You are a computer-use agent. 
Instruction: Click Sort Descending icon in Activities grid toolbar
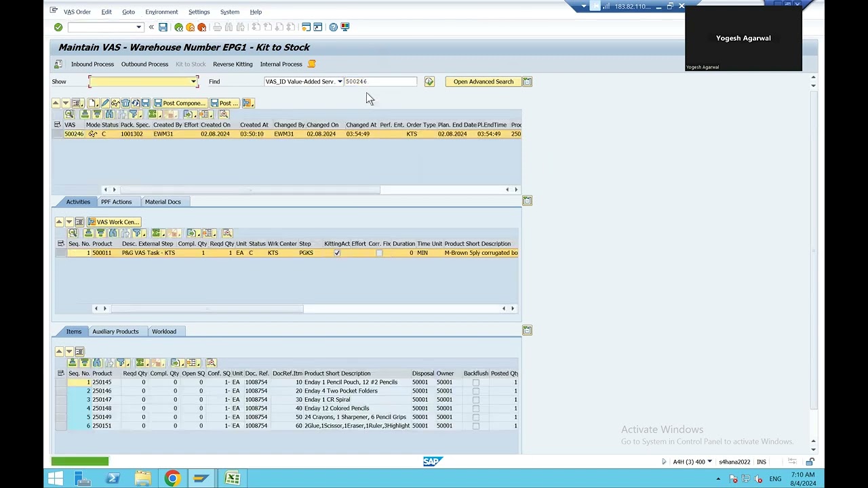click(101, 233)
